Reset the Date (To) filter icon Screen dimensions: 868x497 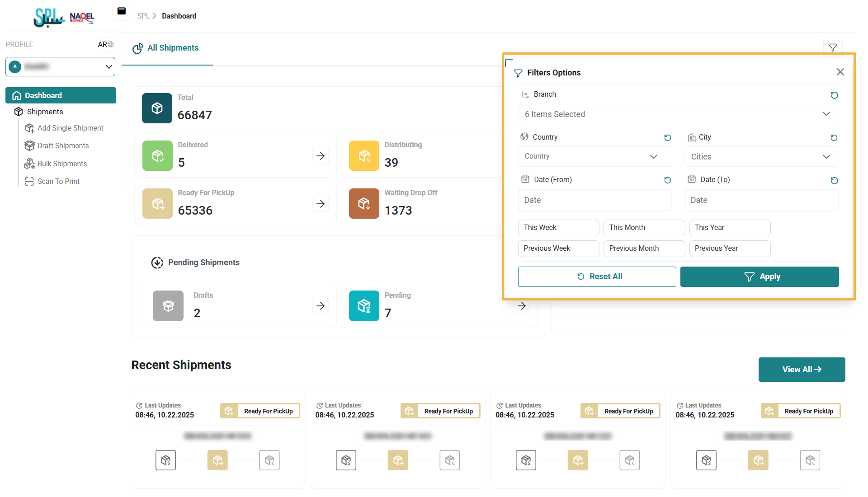834,180
